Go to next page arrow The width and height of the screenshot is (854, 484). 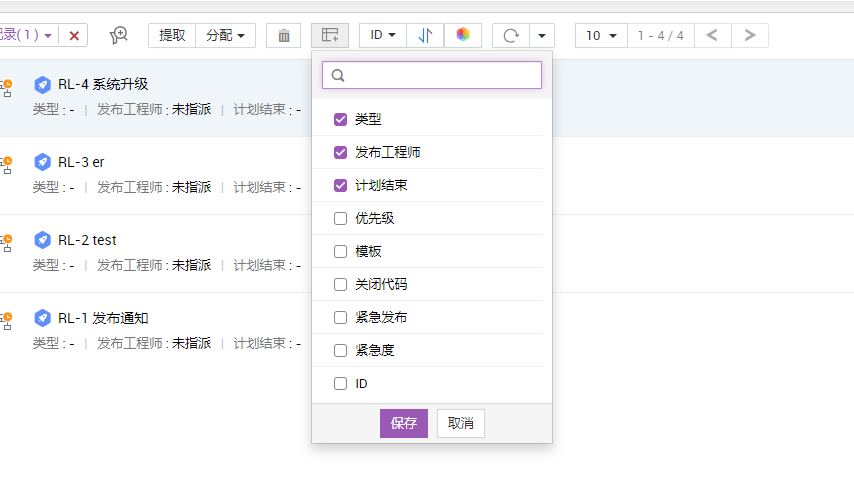(750, 36)
